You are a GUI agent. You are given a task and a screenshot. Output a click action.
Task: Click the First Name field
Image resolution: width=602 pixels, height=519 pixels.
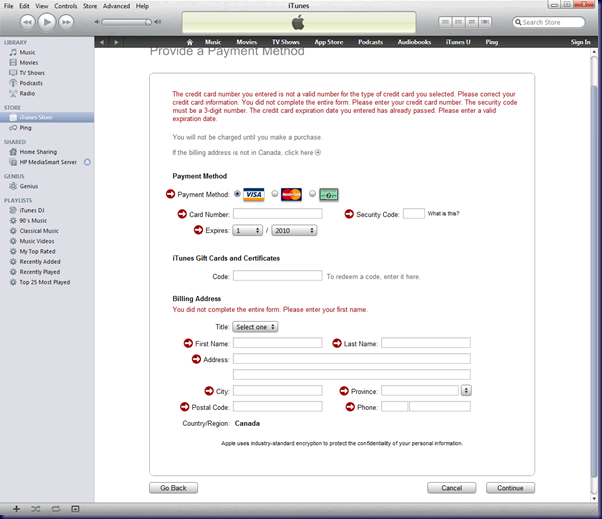[x=278, y=343]
